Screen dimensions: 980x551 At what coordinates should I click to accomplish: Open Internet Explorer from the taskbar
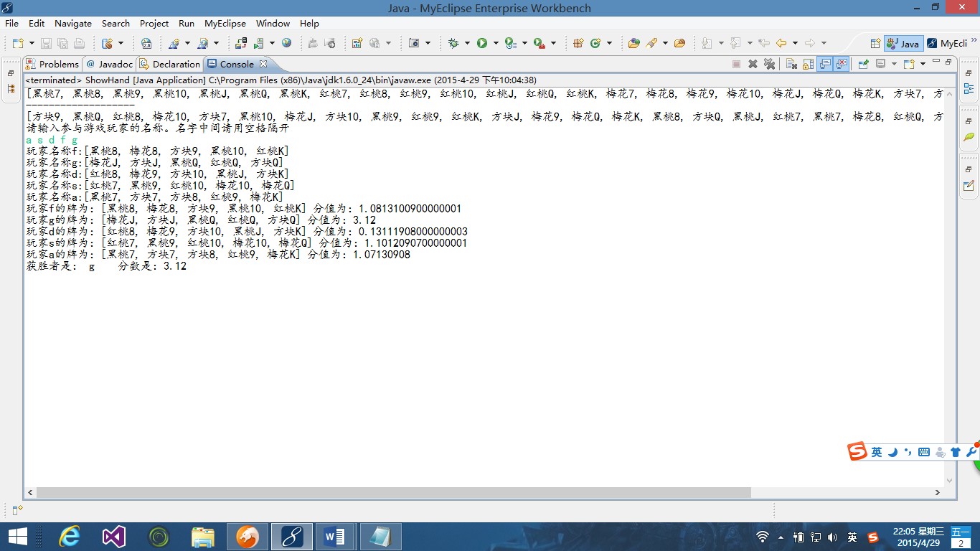pyautogui.click(x=70, y=537)
